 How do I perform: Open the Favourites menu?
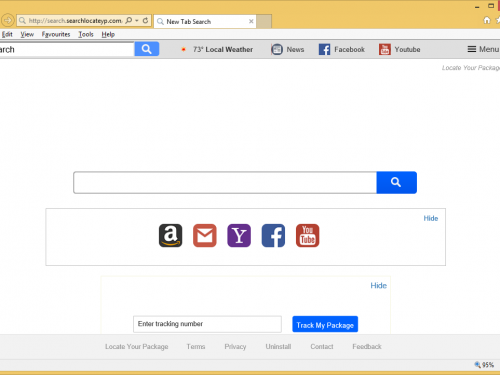(x=56, y=34)
